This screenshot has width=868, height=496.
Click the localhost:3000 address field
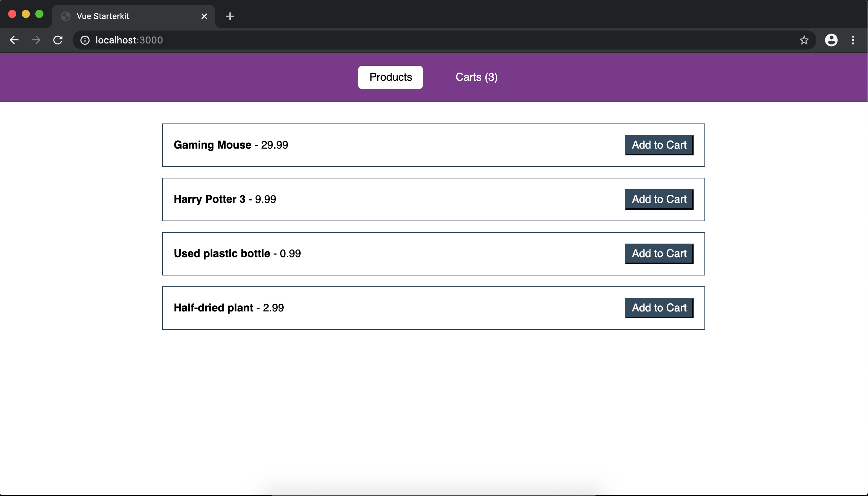409,40
